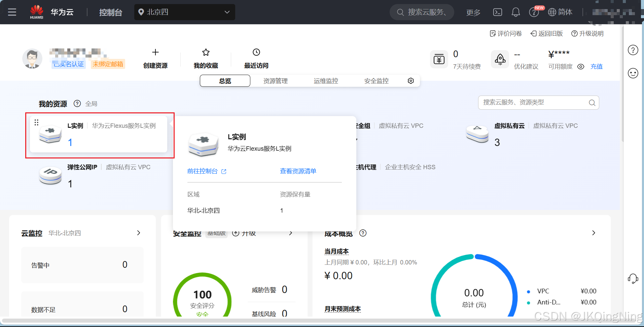Click 查看资源清单 in the popup
This screenshot has height=327, width=644.
[x=298, y=171]
